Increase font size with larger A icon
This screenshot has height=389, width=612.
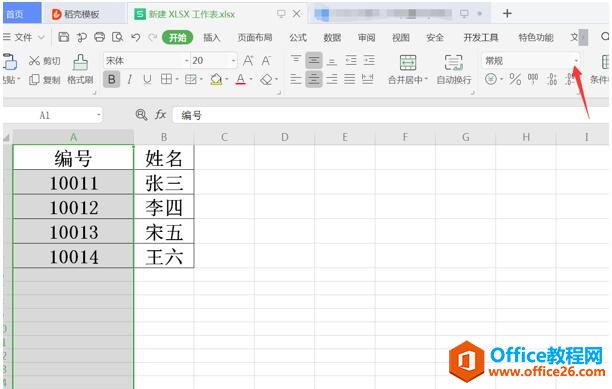248,60
